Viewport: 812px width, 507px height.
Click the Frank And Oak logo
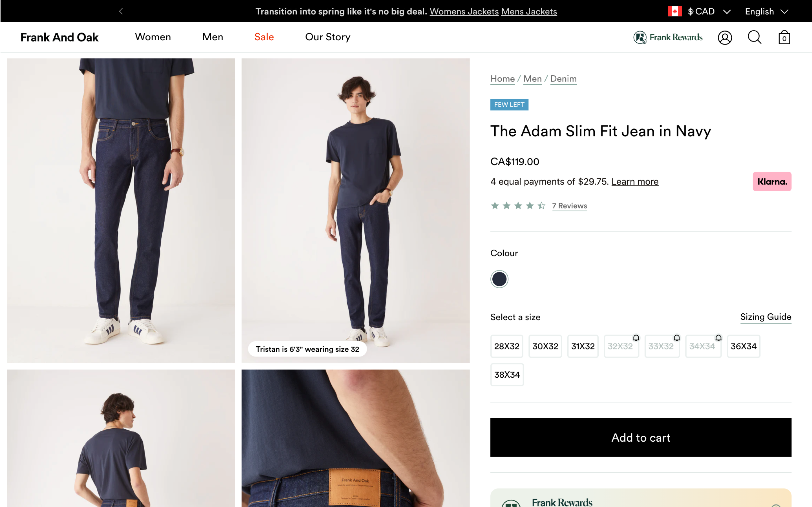[59, 37]
